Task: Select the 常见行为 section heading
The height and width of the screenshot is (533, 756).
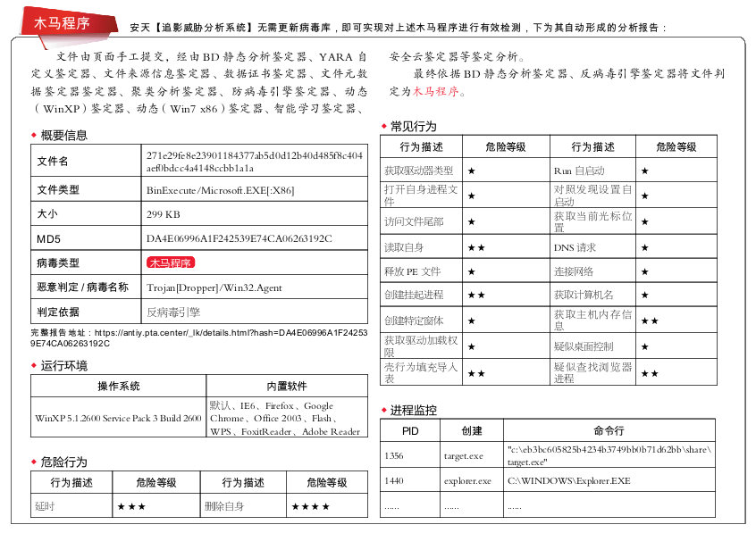Action: (413, 127)
